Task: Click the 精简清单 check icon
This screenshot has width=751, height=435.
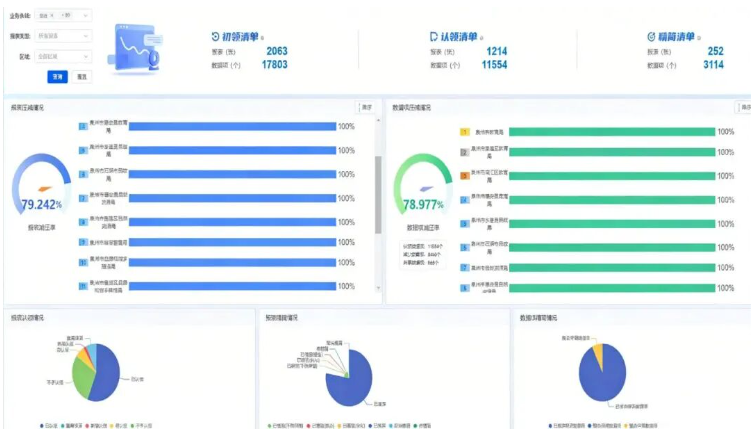Action: point(652,37)
